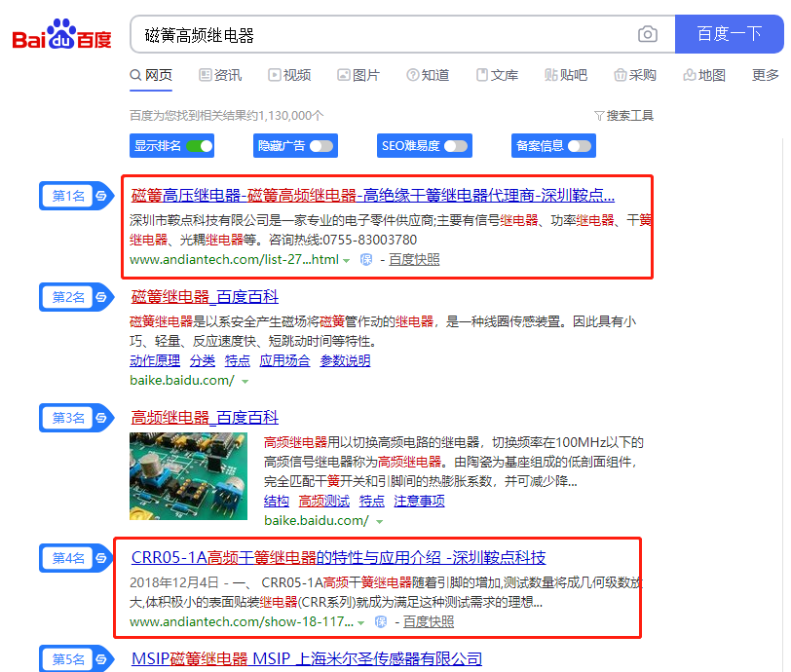Click baike.baidu.com URL under 高频继电器
This screenshot has width=791, height=672.
pyautogui.click(x=317, y=521)
